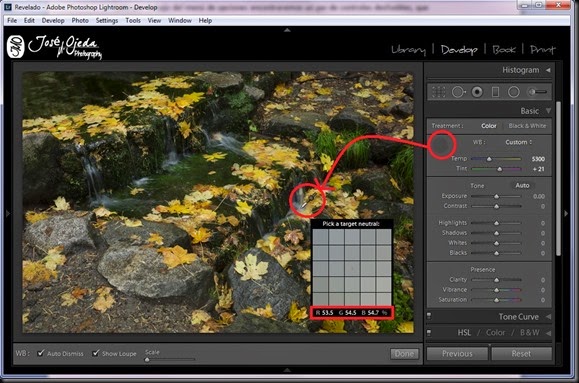Expand the Tone Curve panel
579x383 pixels.
(548, 317)
